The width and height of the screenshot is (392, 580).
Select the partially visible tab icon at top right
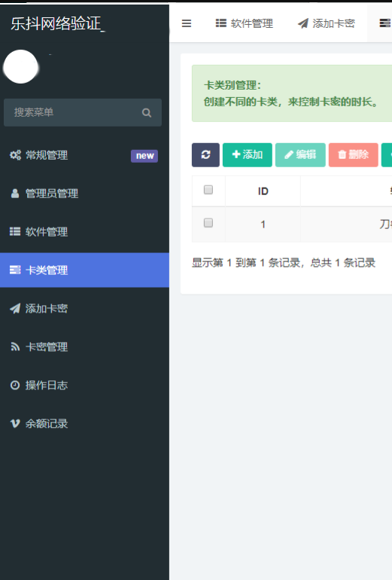(385, 23)
